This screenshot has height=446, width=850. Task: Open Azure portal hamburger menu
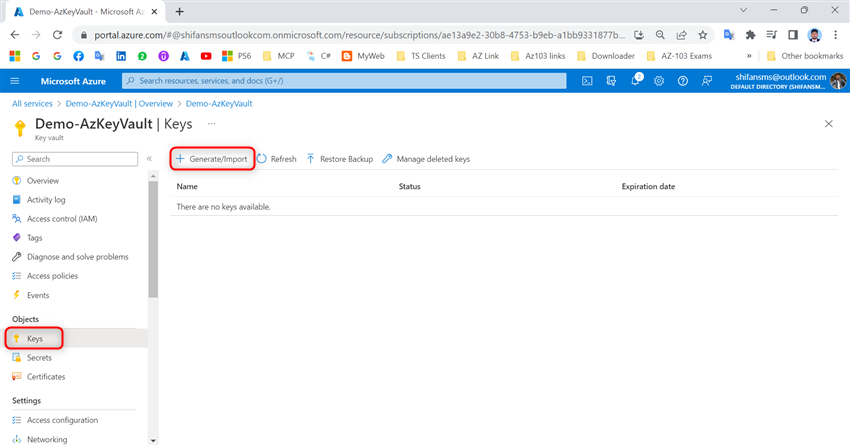[15, 81]
